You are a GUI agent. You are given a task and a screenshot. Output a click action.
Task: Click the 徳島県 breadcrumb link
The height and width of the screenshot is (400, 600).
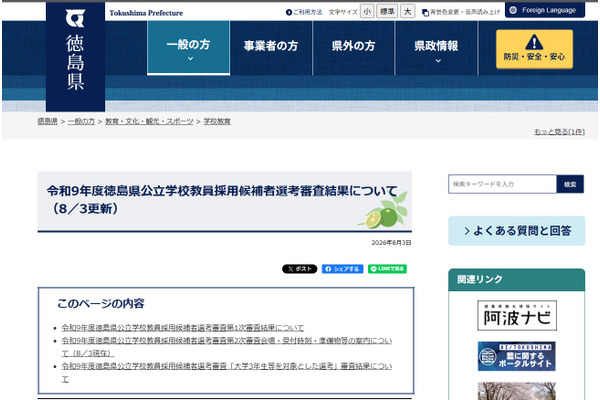click(47, 121)
